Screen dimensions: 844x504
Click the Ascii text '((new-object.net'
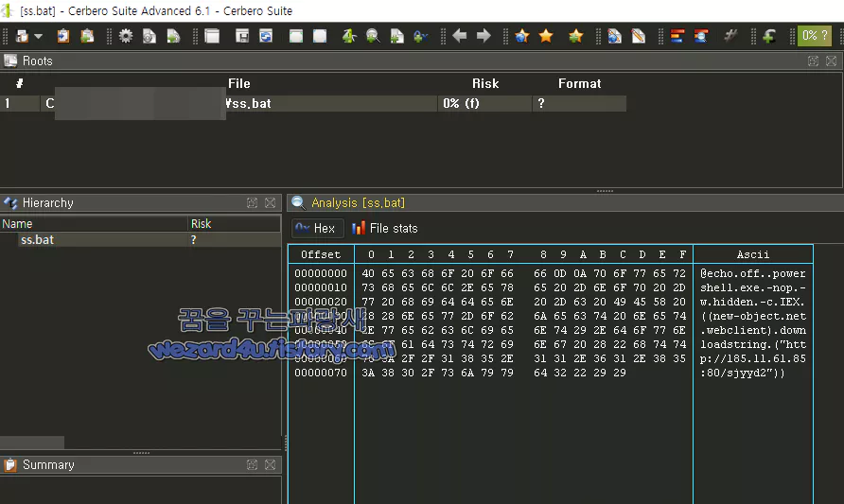coord(752,316)
